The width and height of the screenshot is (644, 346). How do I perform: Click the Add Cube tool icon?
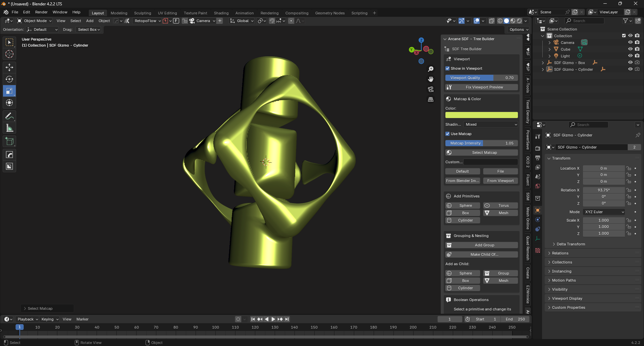click(9, 141)
